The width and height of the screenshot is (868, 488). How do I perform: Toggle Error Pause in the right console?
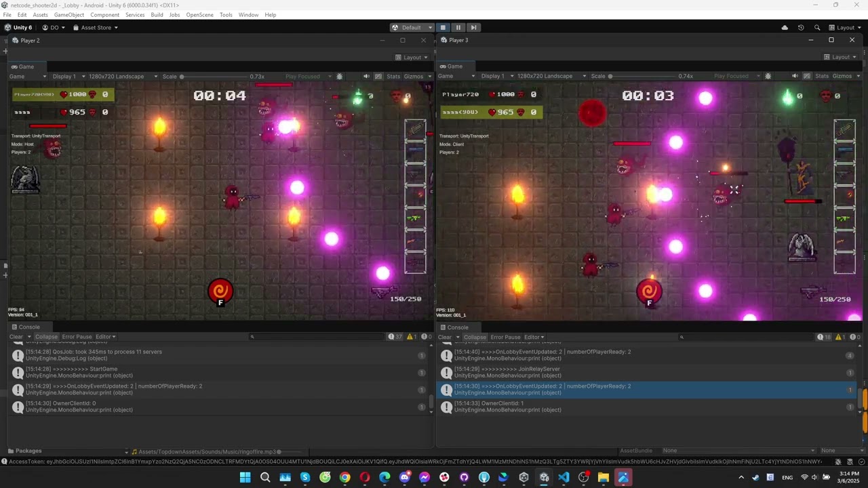click(x=505, y=337)
